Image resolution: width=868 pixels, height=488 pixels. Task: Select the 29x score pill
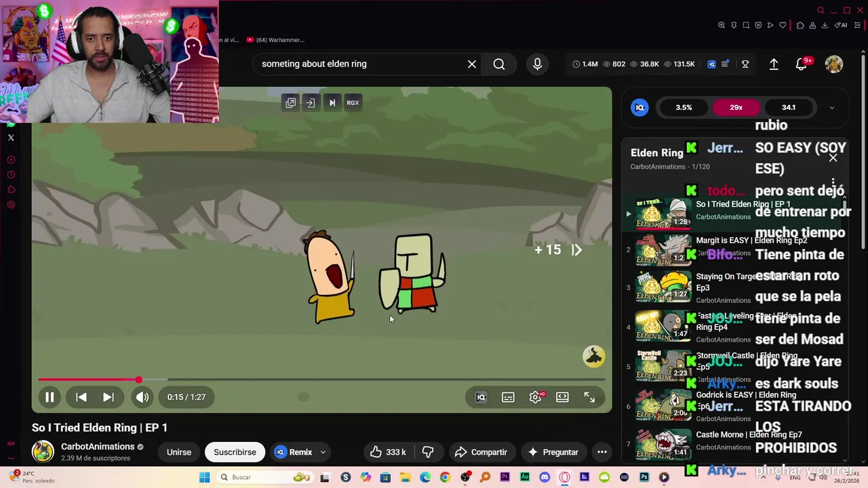pos(736,107)
